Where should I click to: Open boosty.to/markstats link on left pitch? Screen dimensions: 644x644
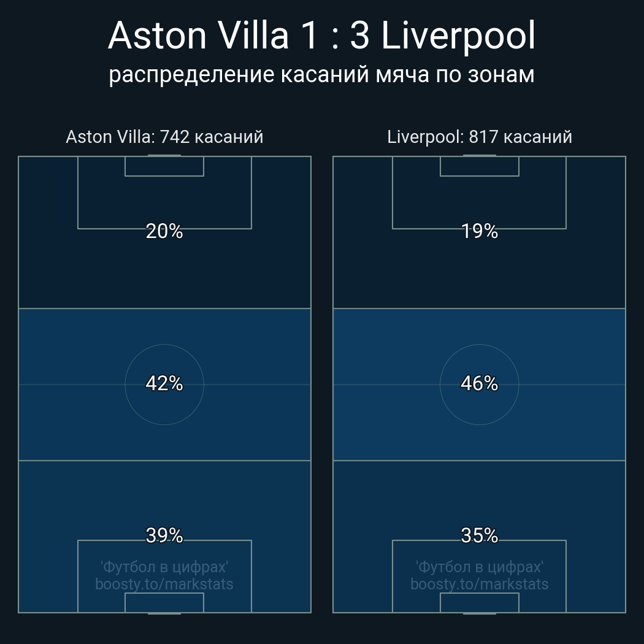pyautogui.click(x=164, y=584)
